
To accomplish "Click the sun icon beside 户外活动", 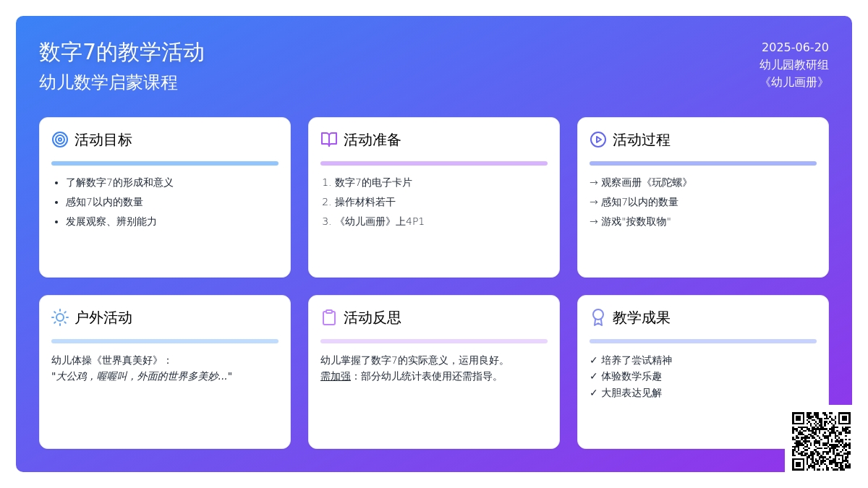I will point(60,317).
